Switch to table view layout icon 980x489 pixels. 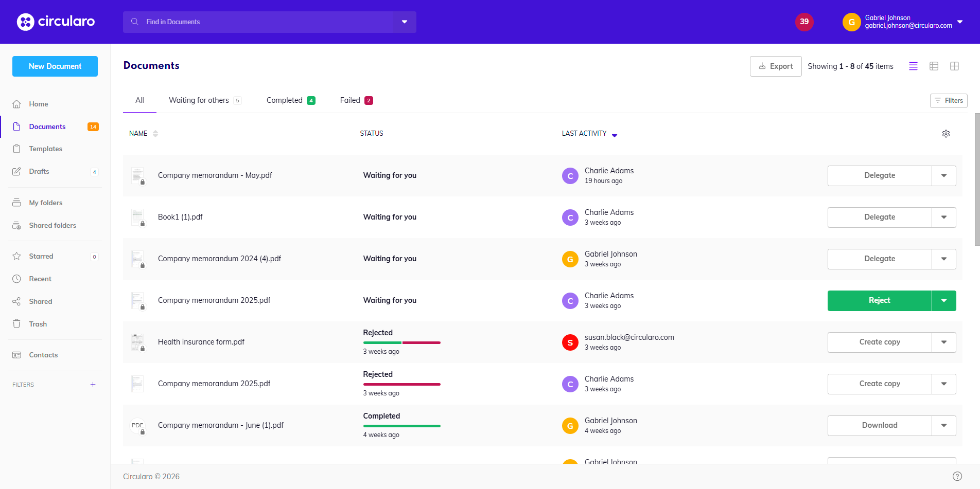[x=934, y=66]
